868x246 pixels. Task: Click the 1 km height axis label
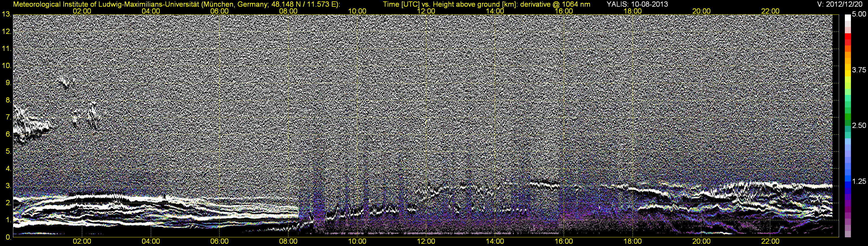pyautogui.click(x=8, y=220)
